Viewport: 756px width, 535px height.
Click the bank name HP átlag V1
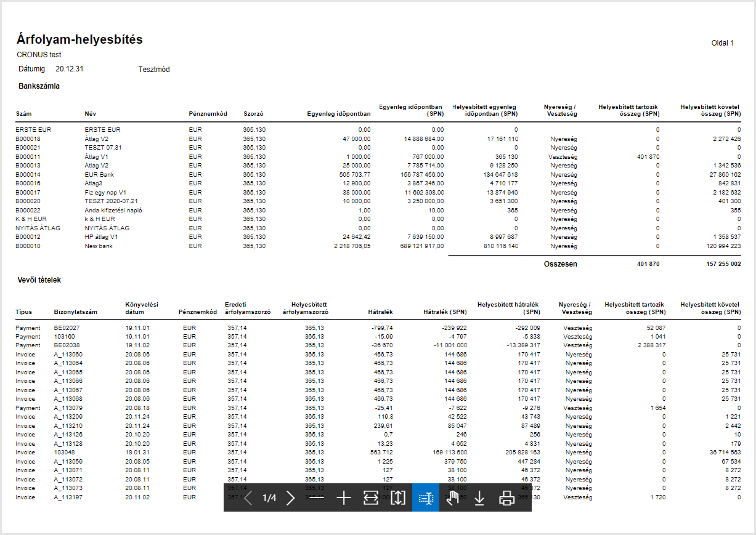[x=101, y=237]
